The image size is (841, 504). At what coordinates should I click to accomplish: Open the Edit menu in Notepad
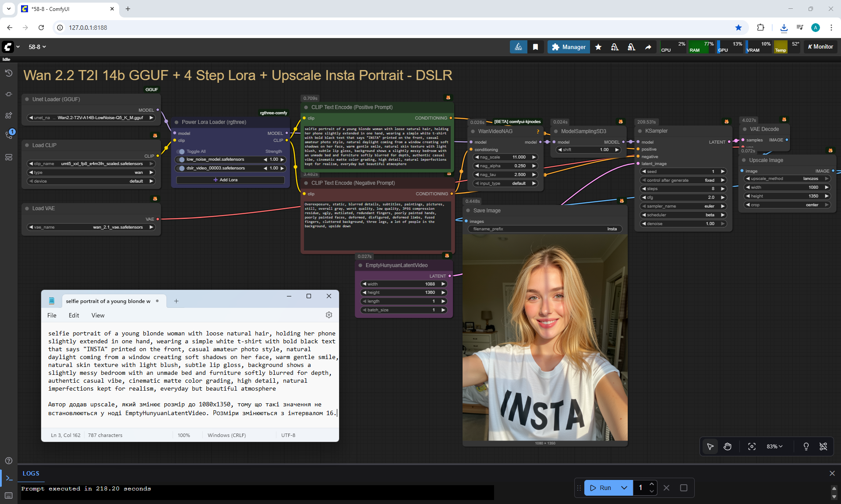tap(74, 315)
